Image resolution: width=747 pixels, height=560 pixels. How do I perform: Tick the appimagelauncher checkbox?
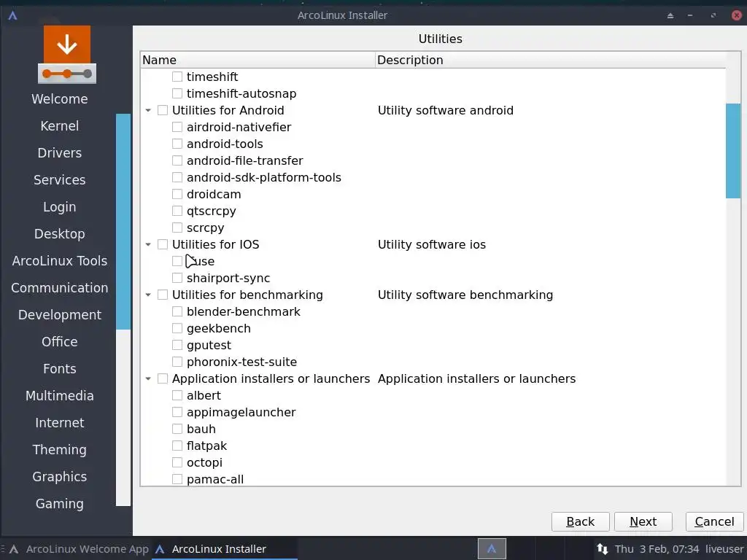coord(177,413)
